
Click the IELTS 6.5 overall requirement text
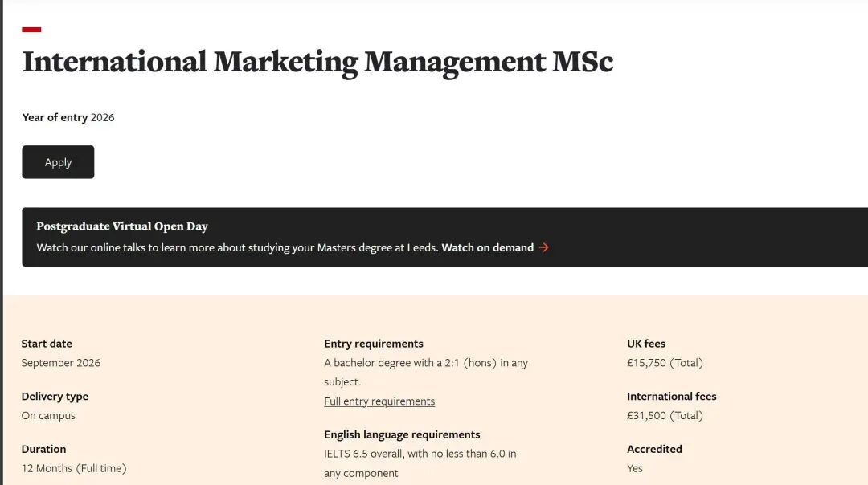420,454
